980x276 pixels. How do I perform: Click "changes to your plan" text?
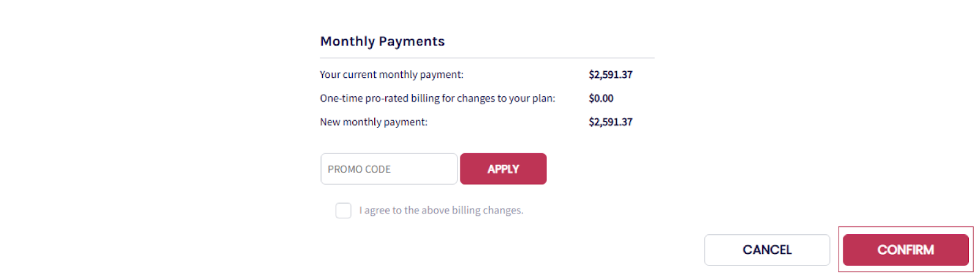pyautogui.click(x=506, y=98)
